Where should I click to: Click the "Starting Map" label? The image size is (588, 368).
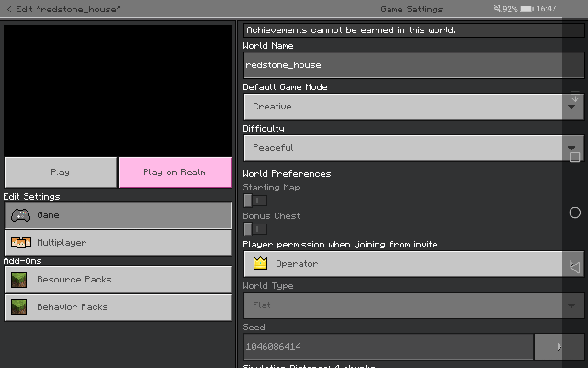click(271, 188)
